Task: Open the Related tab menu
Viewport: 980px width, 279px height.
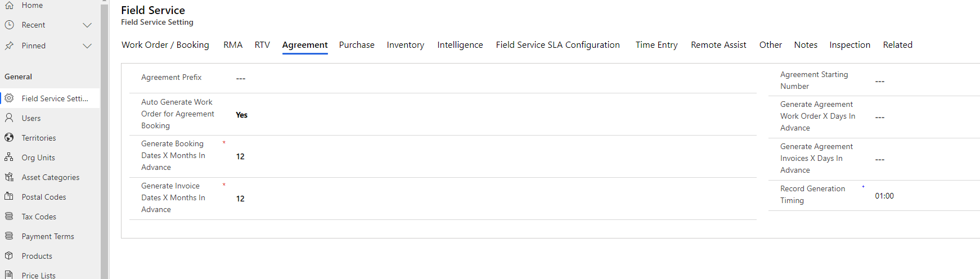Action: tap(897, 45)
